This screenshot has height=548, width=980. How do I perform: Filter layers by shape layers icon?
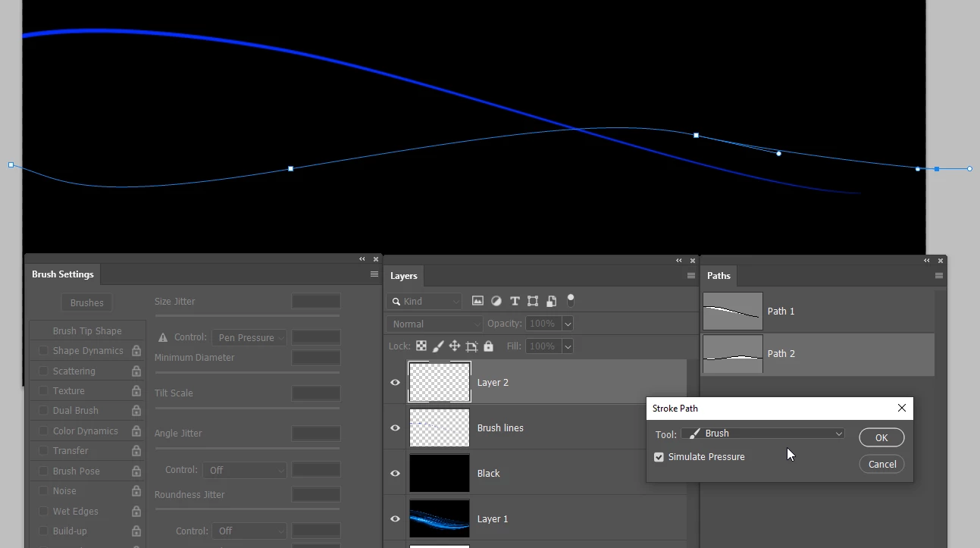pyautogui.click(x=533, y=301)
